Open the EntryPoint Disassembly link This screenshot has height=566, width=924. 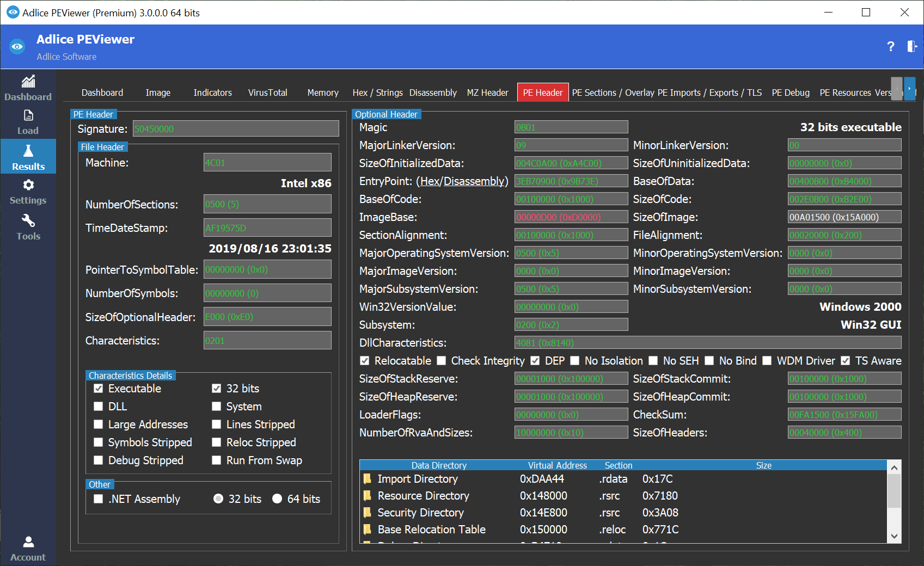point(474,181)
